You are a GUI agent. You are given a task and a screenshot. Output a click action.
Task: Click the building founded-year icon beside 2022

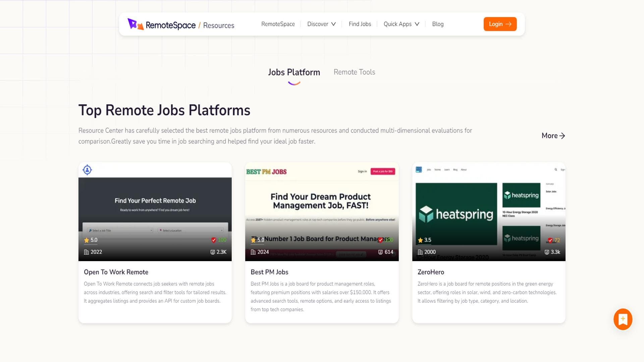[x=86, y=252]
